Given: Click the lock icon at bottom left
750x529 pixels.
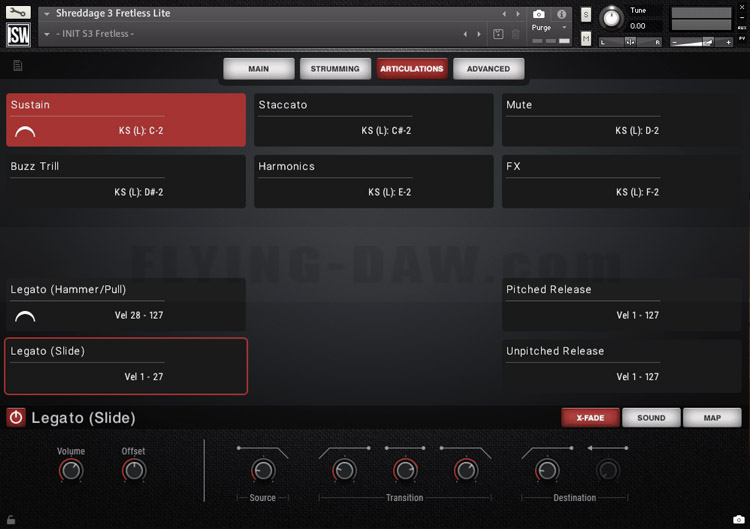Looking at the screenshot, I should tap(11, 519).
